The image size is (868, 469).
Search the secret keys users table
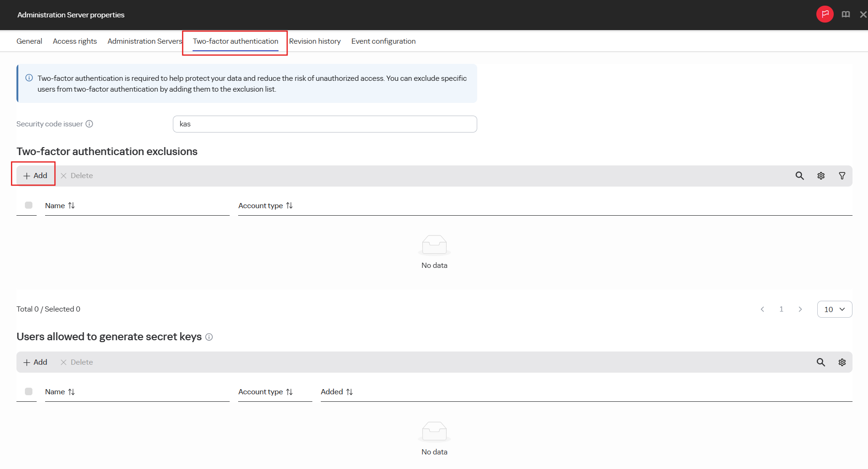[x=821, y=362]
